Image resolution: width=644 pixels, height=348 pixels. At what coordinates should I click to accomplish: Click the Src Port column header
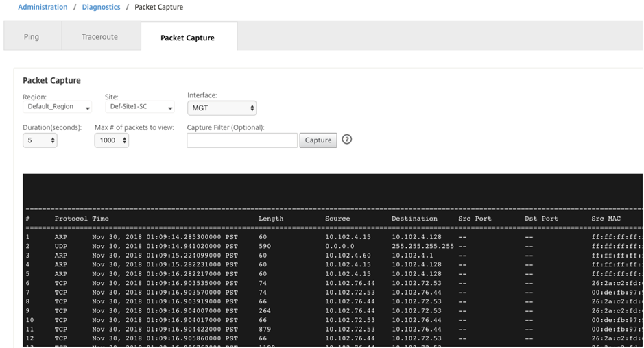click(475, 219)
